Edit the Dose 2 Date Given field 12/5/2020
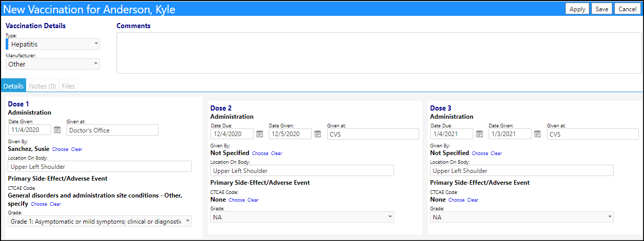This screenshot has height=241, width=644. pos(290,134)
